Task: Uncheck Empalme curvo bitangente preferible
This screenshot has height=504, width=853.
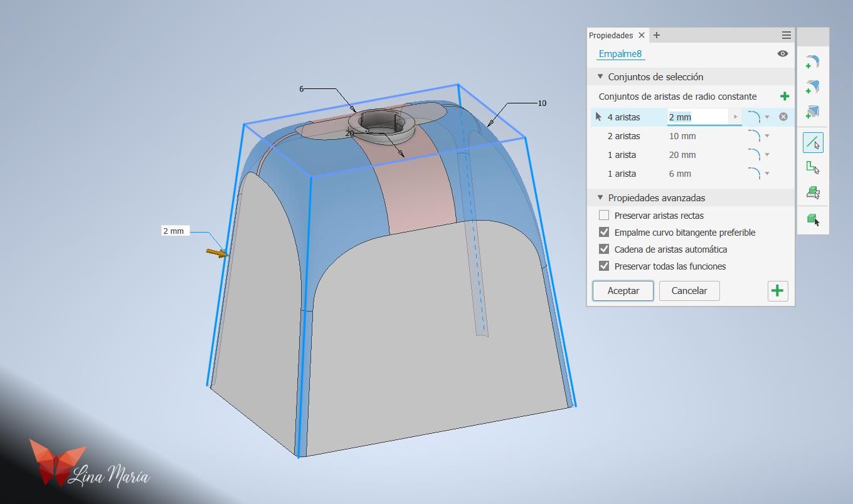Action: (604, 232)
